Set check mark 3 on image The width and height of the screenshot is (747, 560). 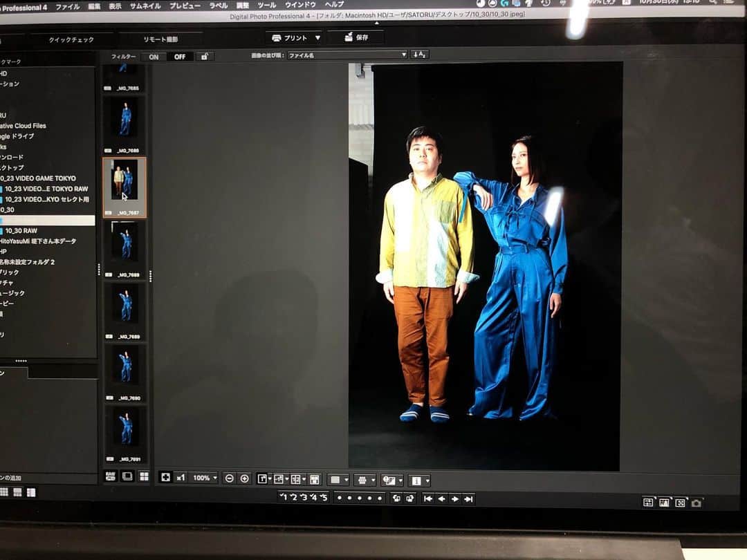pos(304,498)
